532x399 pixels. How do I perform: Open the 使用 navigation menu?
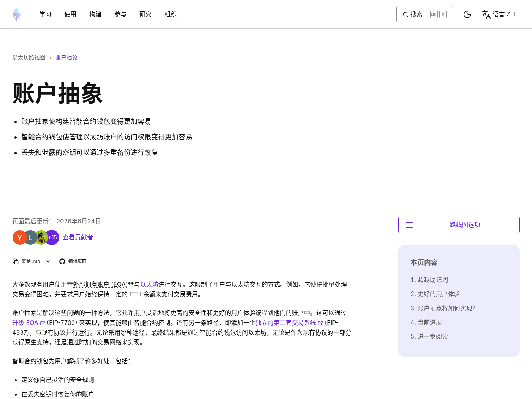pyautogui.click(x=70, y=14)
